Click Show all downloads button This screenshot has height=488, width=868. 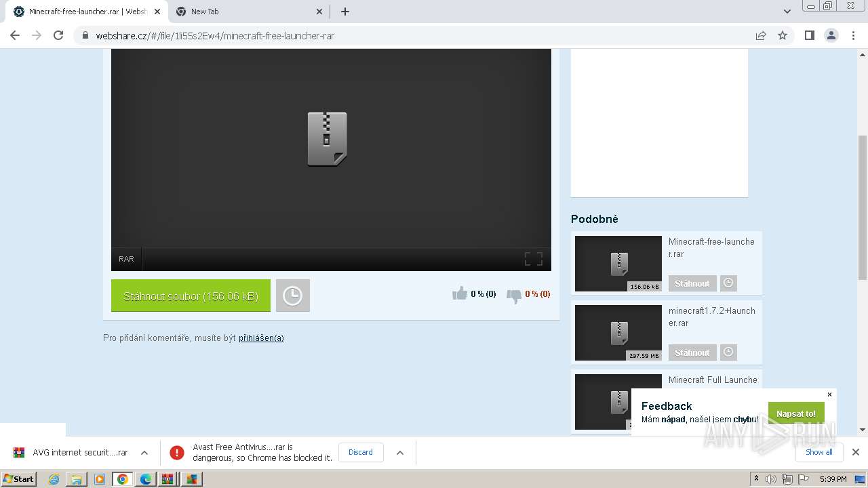pos(819,452)
